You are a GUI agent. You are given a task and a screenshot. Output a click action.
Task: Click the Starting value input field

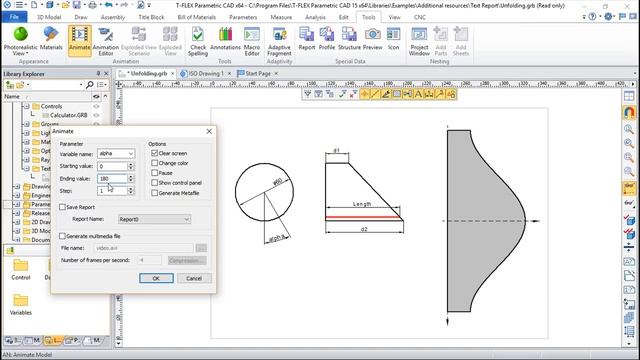(112, 166)
